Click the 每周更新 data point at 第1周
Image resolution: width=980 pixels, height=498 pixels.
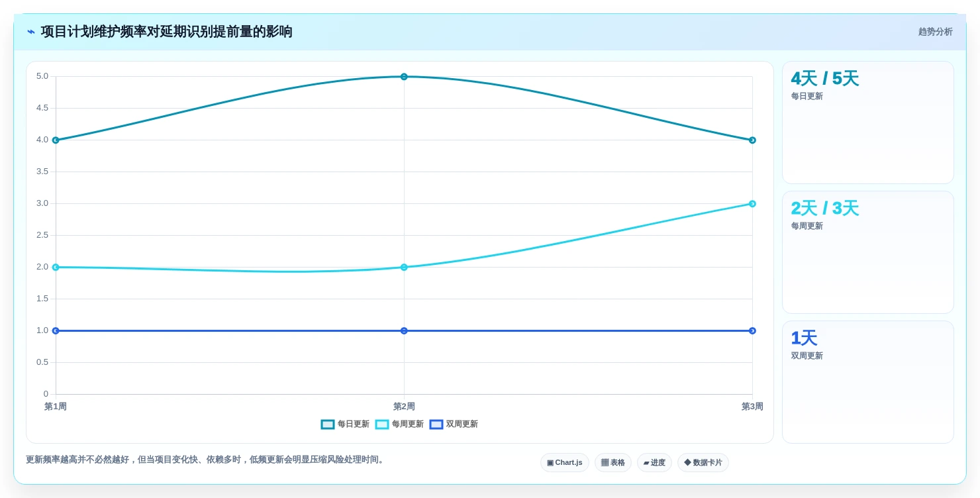coord(56,268)
